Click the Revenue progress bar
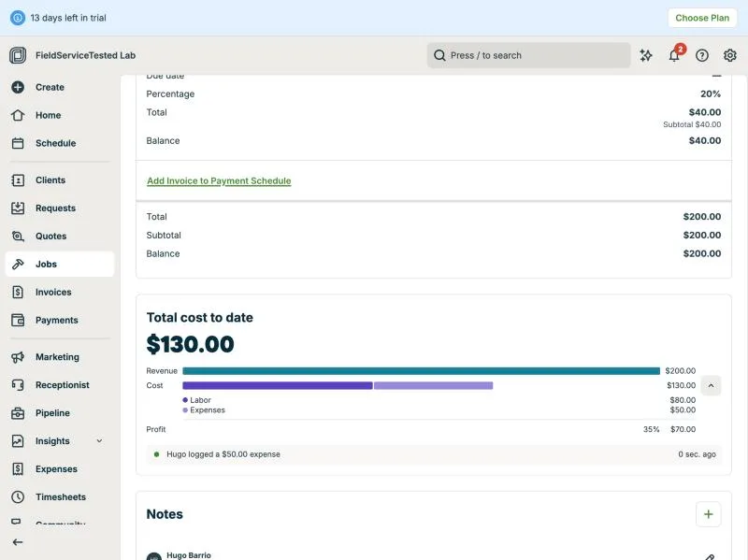The image size is (748, 560). click(x=422, y=370)
